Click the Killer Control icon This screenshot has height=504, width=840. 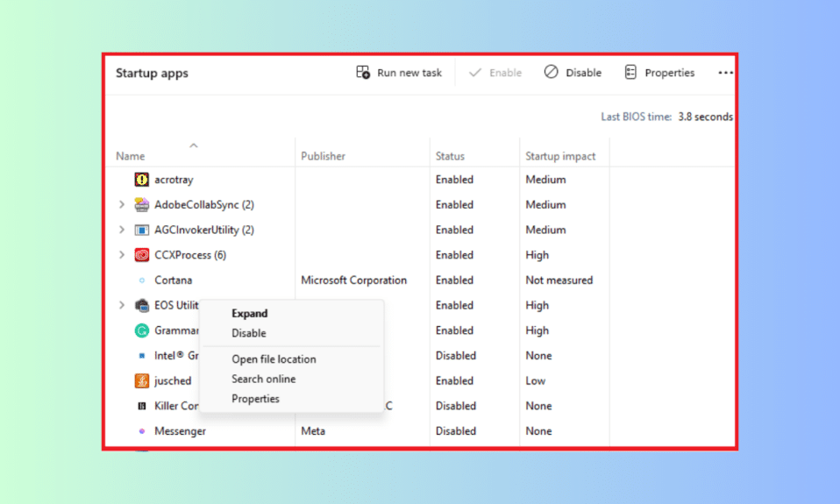[141, 406]
